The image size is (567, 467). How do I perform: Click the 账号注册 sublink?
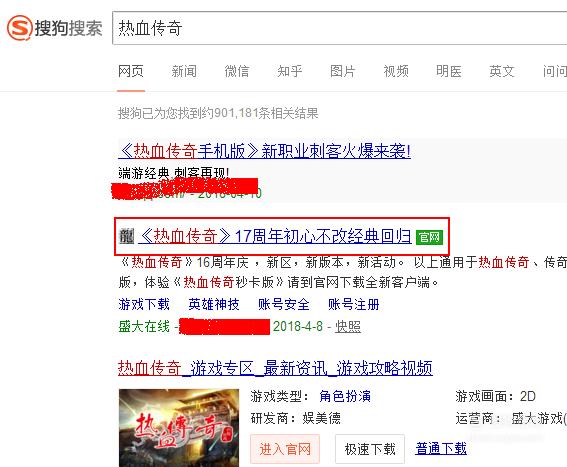pyautogui.click(x=354, y=304)
